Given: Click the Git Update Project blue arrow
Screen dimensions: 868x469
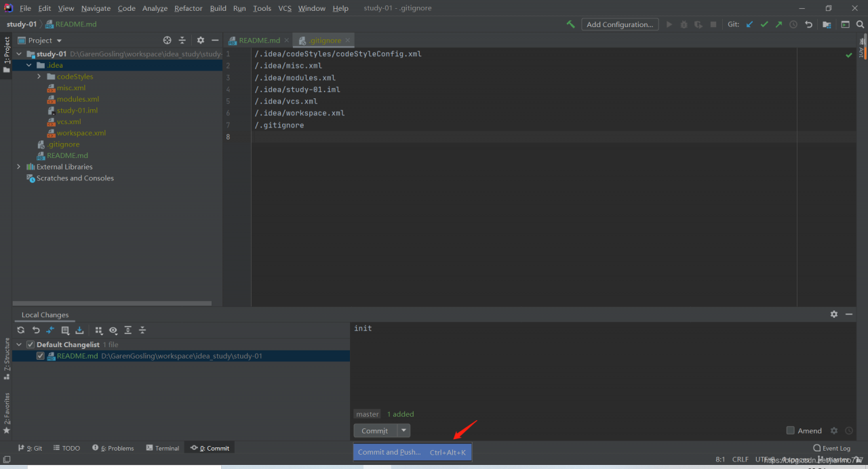Looking at the screenshot, I should [749, 24].
